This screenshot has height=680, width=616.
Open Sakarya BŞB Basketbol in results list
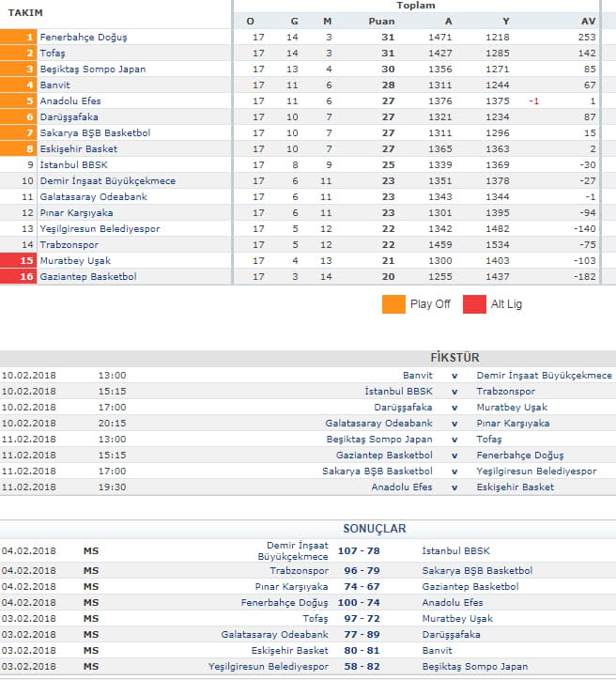point(477,571)
